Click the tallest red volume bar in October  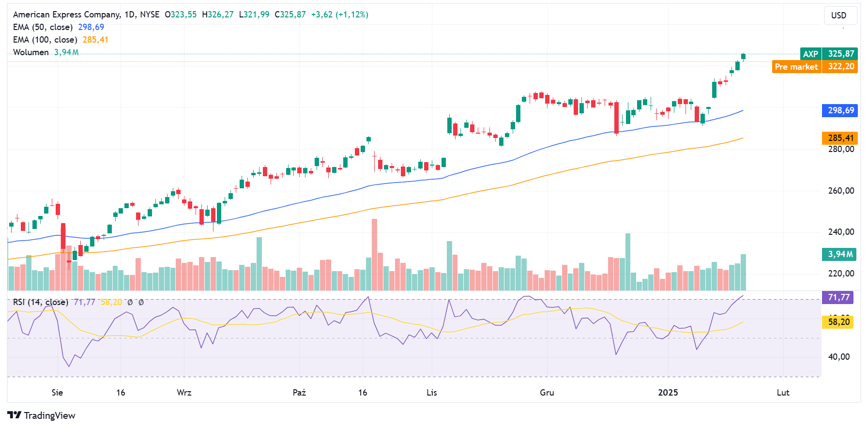point(374,255)
